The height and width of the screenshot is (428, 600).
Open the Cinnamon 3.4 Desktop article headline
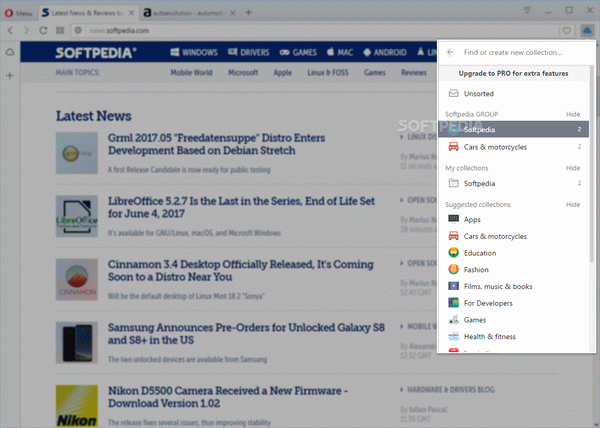click(240, 270)
